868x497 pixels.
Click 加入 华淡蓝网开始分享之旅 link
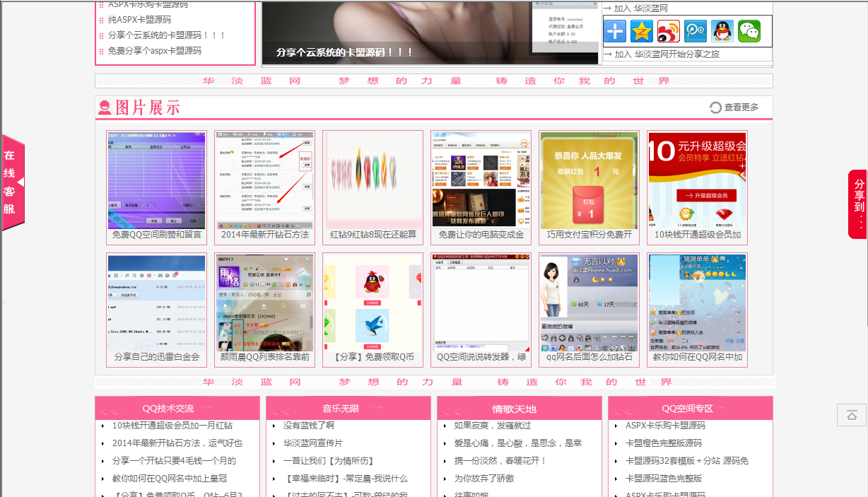tap(662, 54)
